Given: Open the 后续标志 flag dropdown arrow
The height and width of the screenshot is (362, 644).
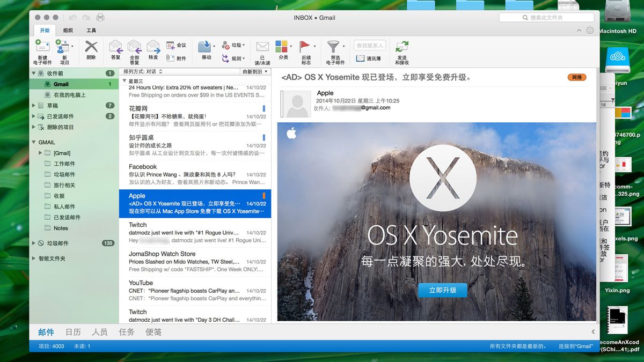Looking at the screenshot, I should [x=314, y=47].
